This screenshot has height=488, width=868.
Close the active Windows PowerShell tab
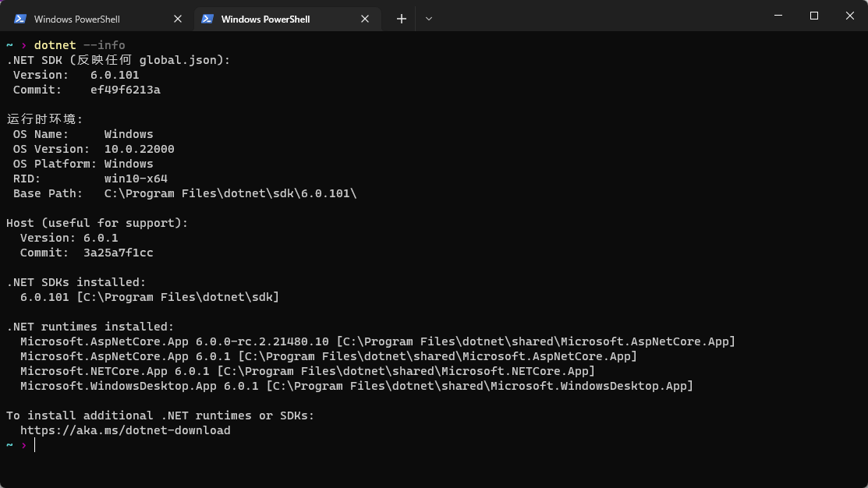(x=364, y=18)
